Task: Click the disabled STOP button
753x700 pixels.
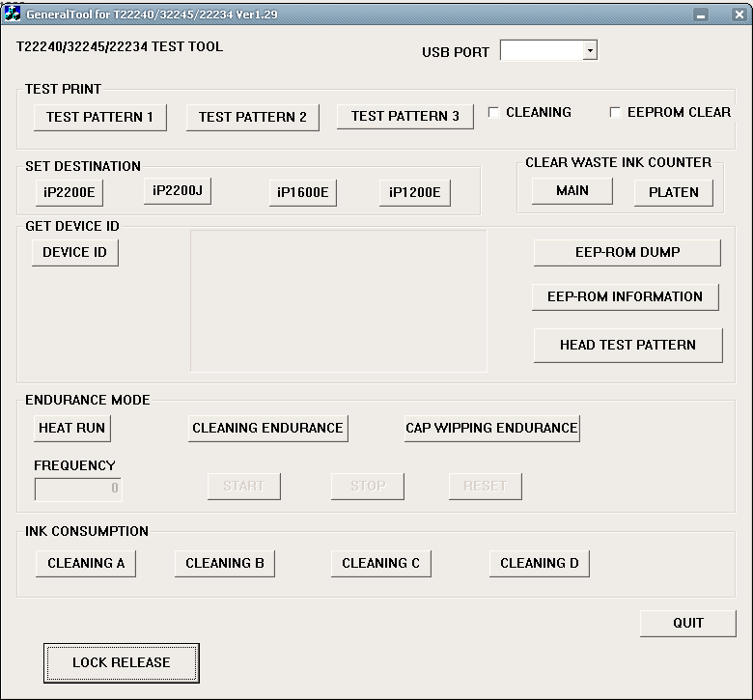Action: [368, 487]
